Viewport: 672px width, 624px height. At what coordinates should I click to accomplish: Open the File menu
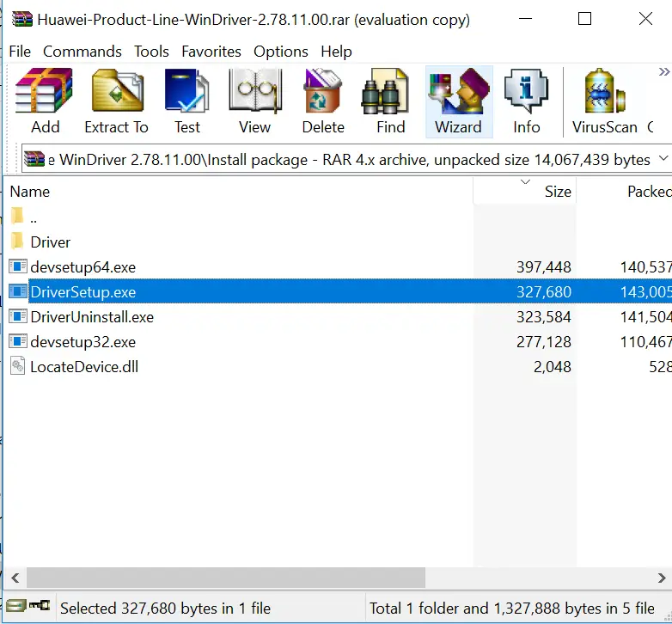[20, 52]
